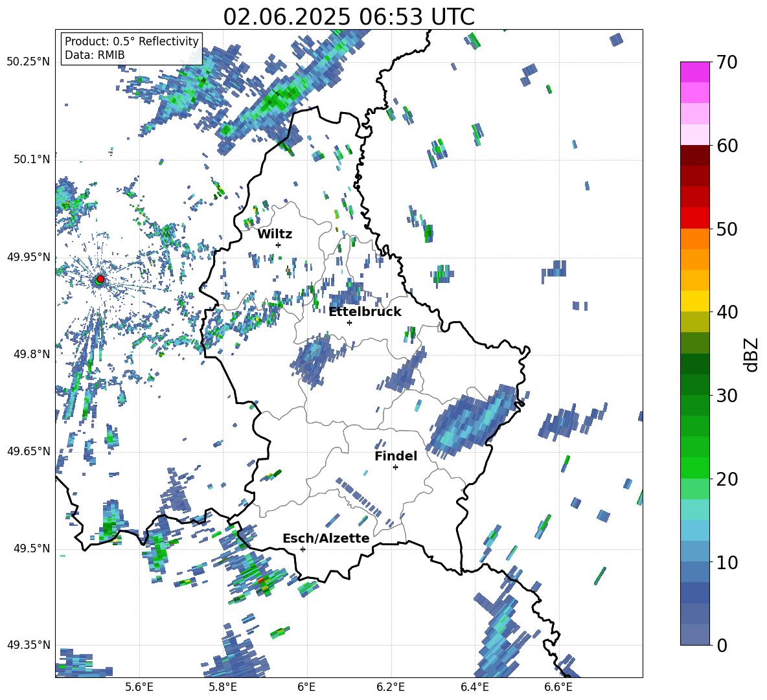Click the magenta top swatch of colorbar

[694, 72]
